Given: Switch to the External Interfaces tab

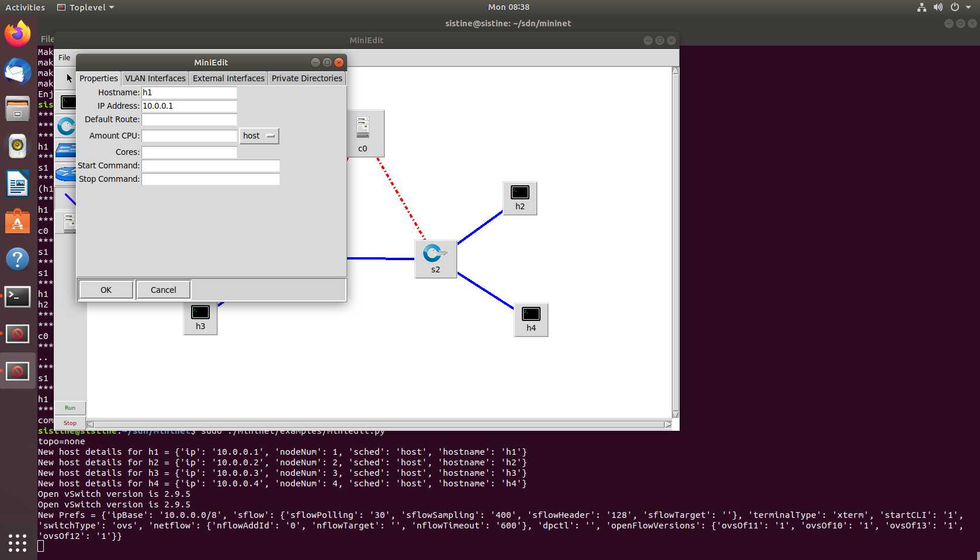Looking at the screenshot, I should pyautogui.click(x=228, y=78).
